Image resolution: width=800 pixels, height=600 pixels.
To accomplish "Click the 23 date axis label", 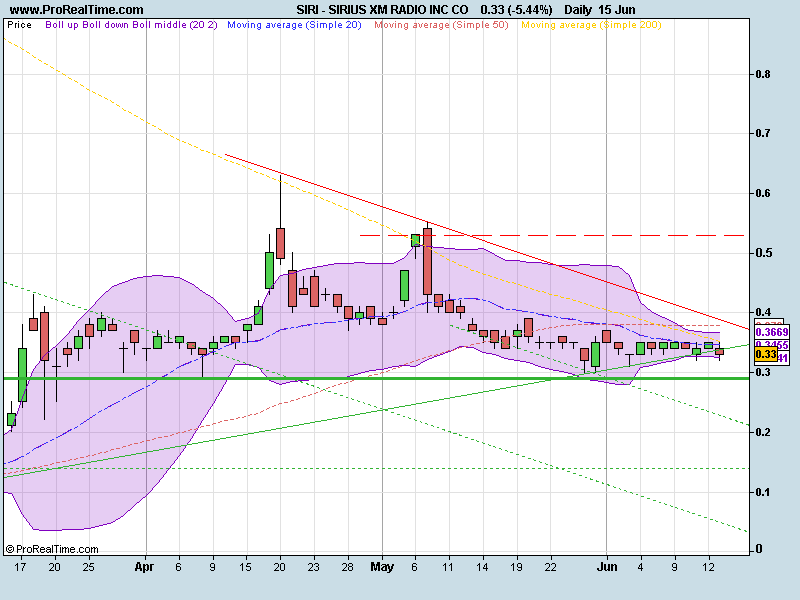I will pos(313,567).
